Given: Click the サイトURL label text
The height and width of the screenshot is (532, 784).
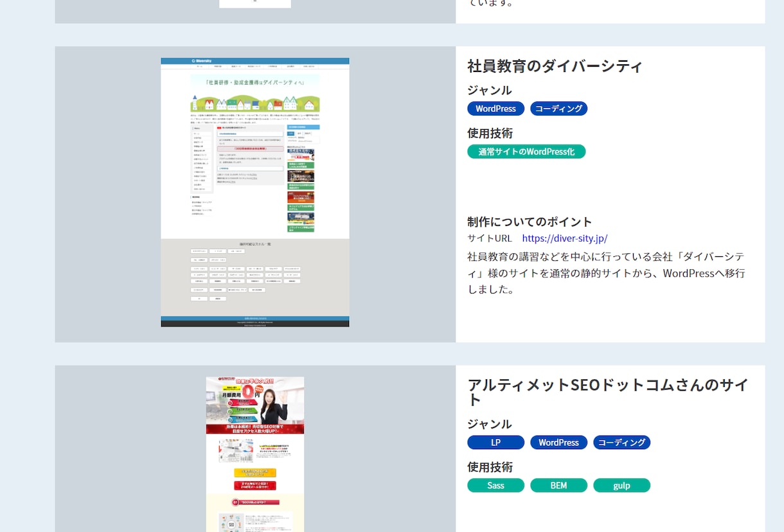Looking at the screenshot, I should [x=490, y=238].
